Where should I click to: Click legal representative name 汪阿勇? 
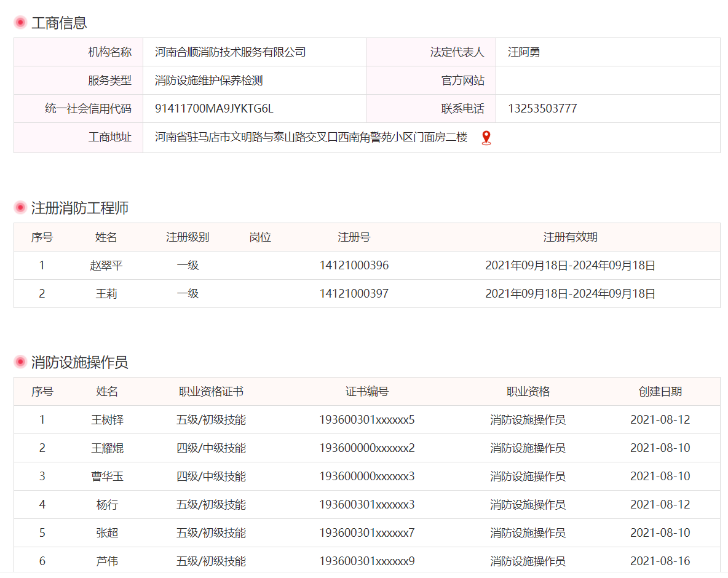(523, 52)
